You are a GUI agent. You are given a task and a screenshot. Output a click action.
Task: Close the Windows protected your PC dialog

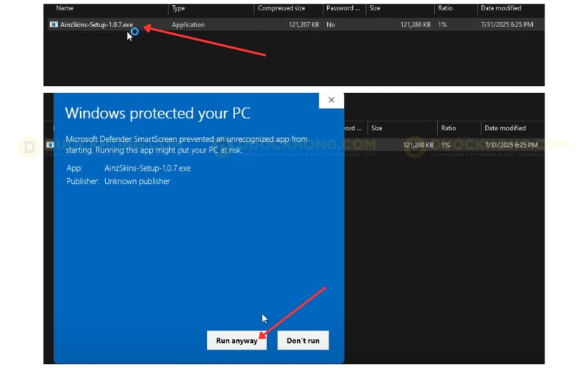[x=331, y=100]
